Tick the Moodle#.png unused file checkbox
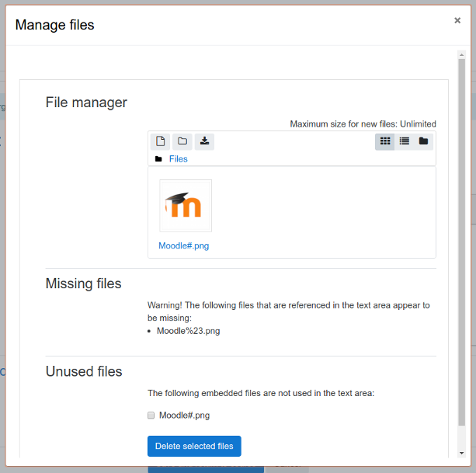The height and width of the screenshot is (473, 476). 151,415
